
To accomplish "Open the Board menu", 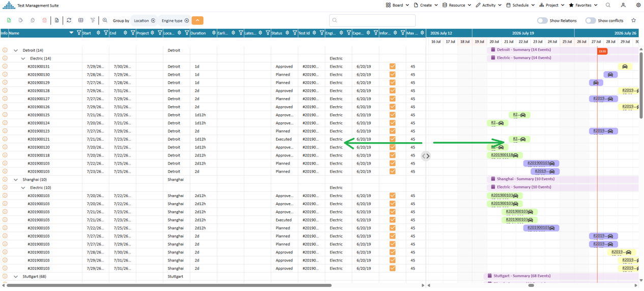I will point(397,5).
